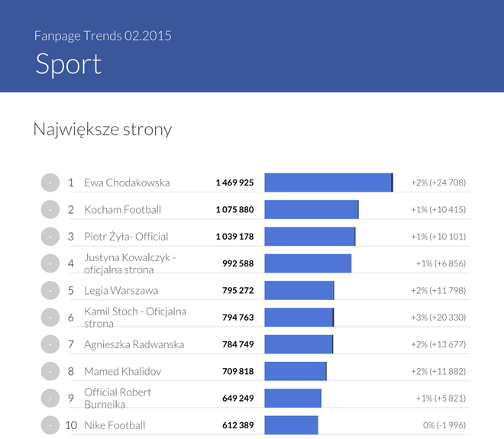The height and width of the screenshot is (439, 504).
Task: Click the grey circle icon beside Legia Warszawa
Action: (50, 290)
